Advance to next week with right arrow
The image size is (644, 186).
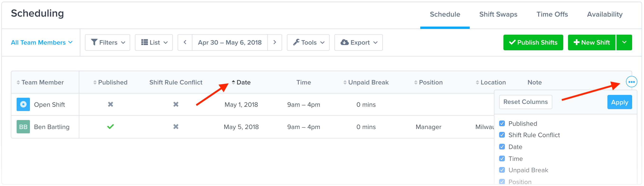(x=275, y=42)
